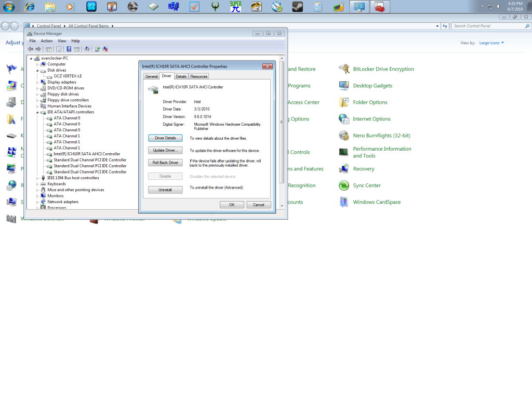This screenshot has height=399, width=532.
Task: Expand the Network adapters node
Action: (37, 202)
